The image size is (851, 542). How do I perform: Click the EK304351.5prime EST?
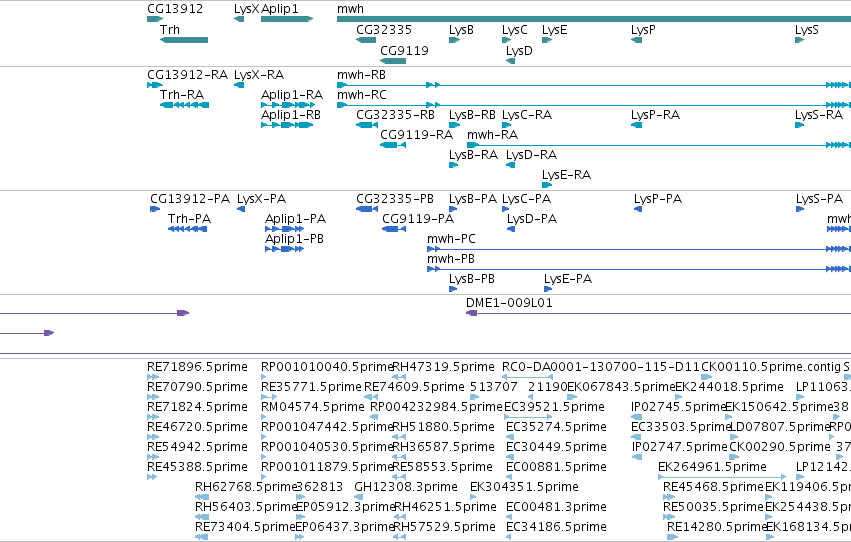(473, 497)
